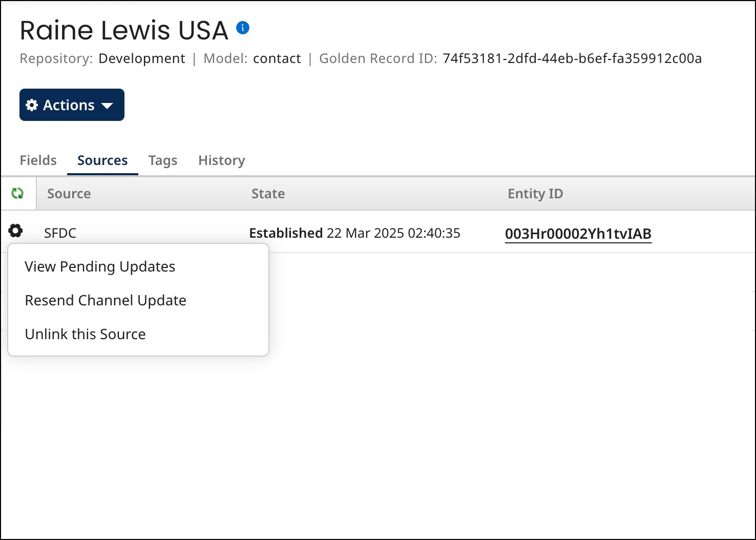Choose View Pending Updates menu item
Viewport: 756px width, 540px height.
coord(100,266)
